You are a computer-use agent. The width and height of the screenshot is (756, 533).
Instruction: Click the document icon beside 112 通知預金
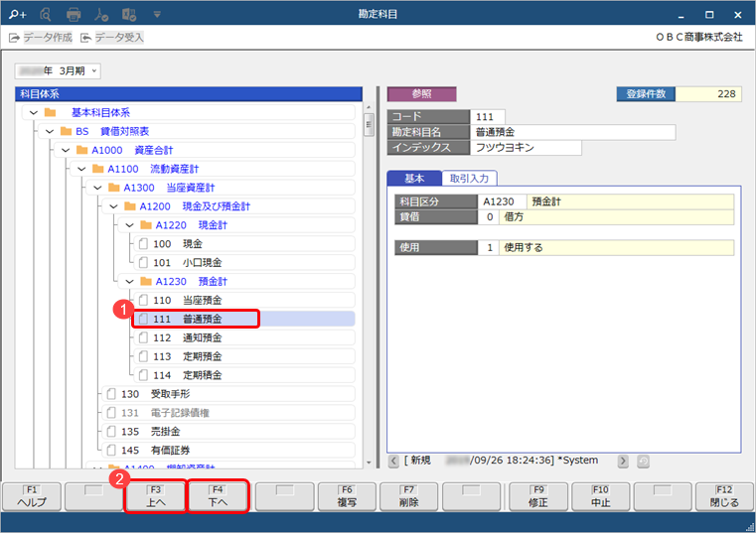click(x=143, y=337)
